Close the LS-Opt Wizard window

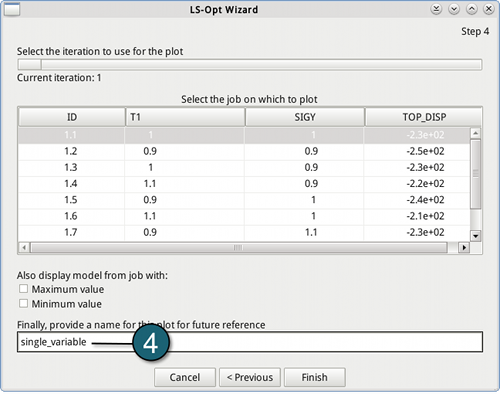click(x=489, y=9)
